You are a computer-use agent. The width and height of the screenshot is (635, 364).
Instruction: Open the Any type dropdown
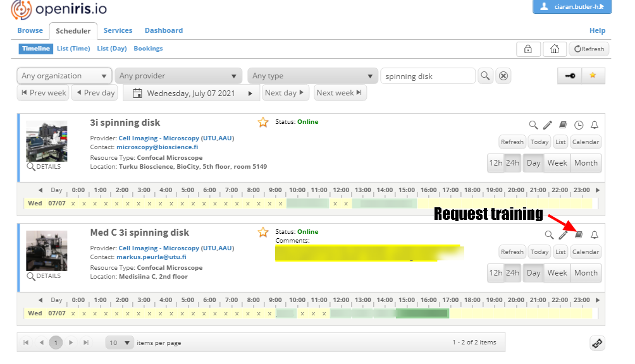click(x=312, y=76)
